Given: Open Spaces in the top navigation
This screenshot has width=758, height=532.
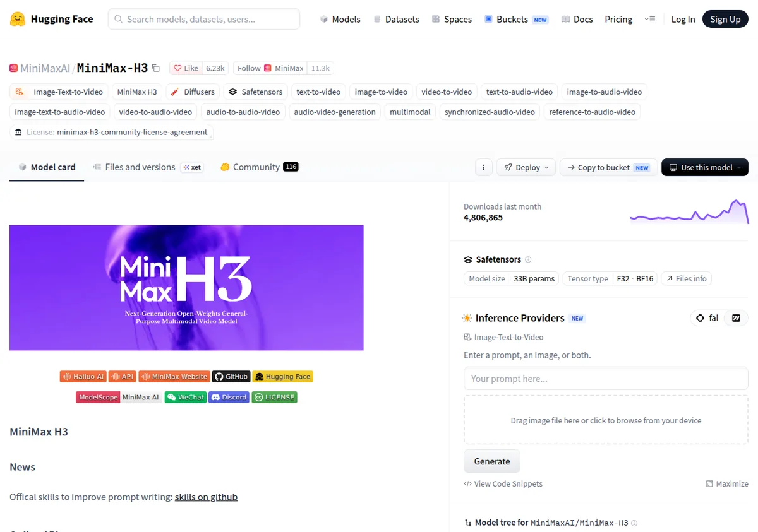Looking at the screenshot, I should (452, 19).
